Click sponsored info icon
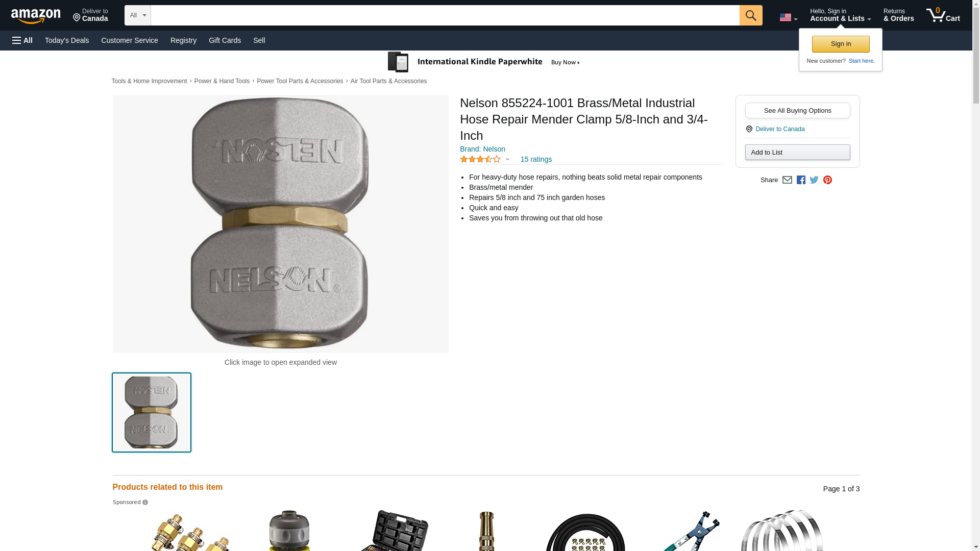Screen dimensions: 980x551 click(145, 503)
